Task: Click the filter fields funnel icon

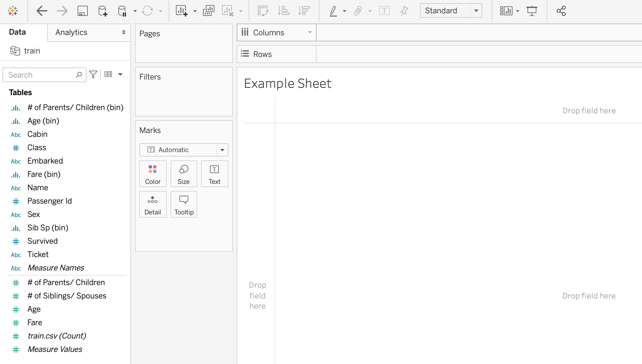Action: point(93,74)
